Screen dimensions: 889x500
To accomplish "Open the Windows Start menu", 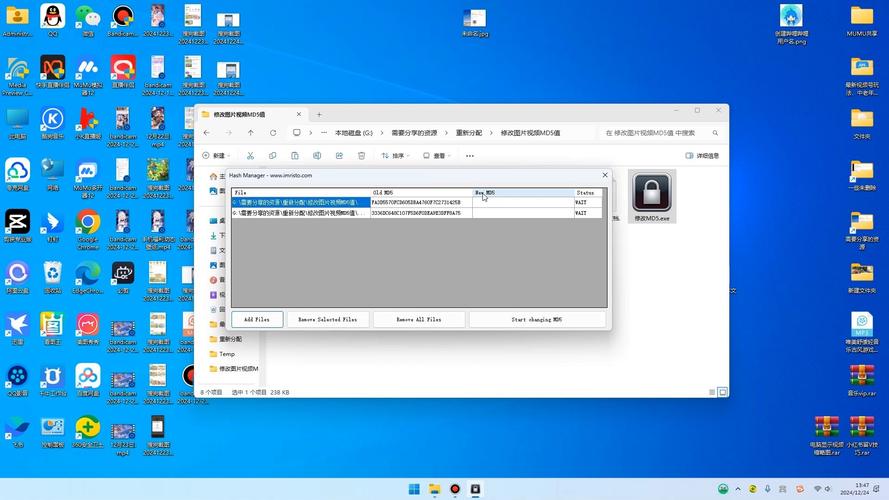I will (x=413, y=489).
